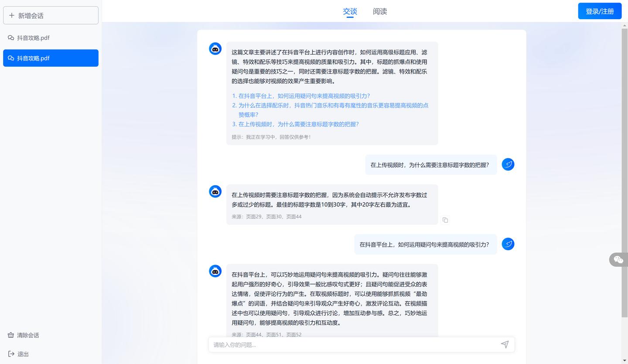Open the WeChat icon on the right edge
Image resolution: width=628 pixels, height=364 pixels.
pos(618,259)
